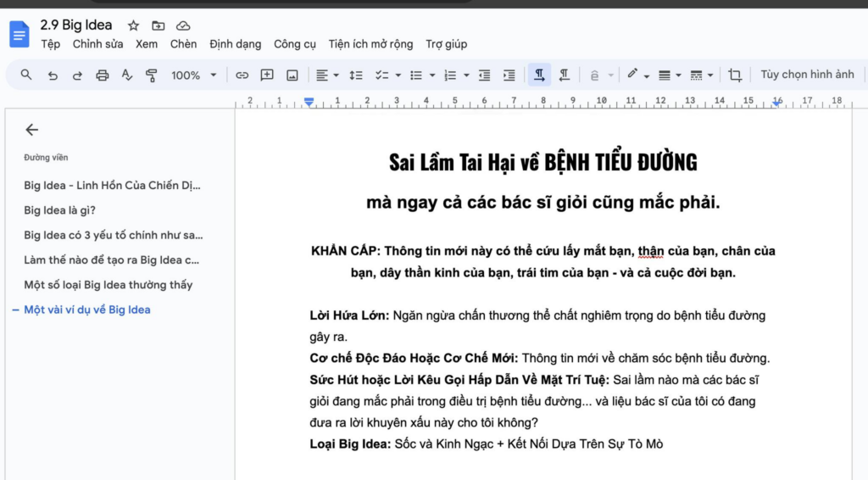
Task: Click the left indent ruler marker
Action: (309, 101)
